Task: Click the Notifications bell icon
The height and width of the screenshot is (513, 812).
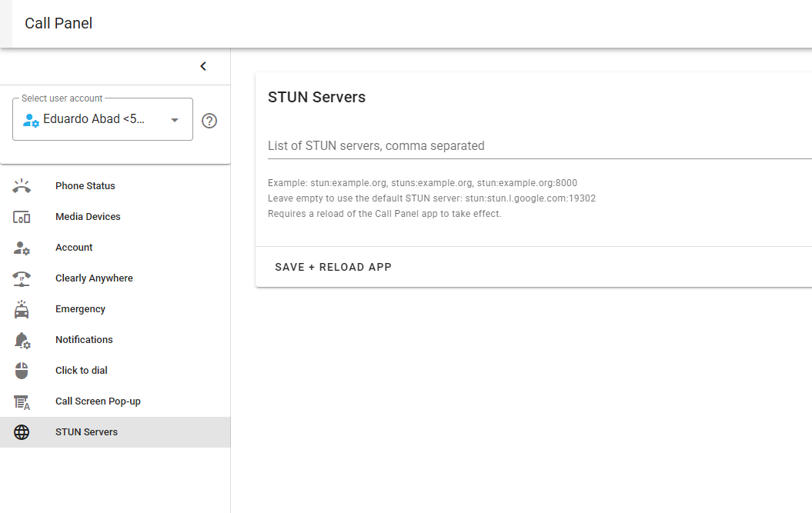Action: (x=22, y=340)
